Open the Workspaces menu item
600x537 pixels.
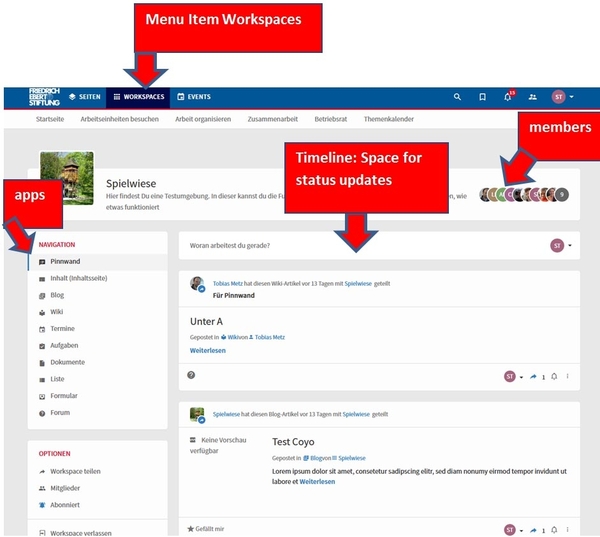(x=138, y=97)
